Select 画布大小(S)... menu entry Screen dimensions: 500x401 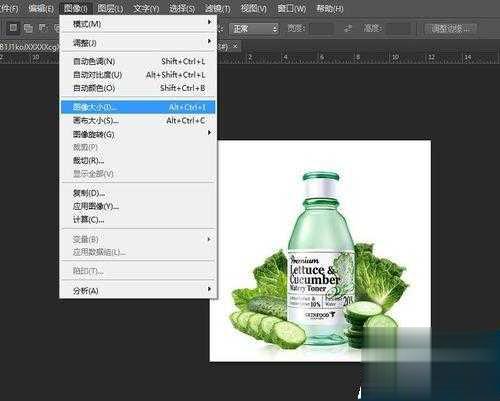pos(138,120)
